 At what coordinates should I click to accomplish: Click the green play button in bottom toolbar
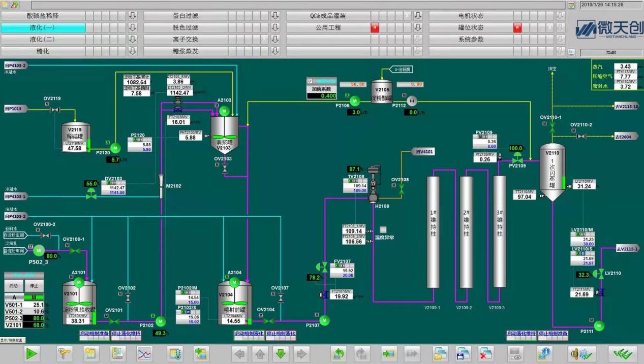click(32, 353)
